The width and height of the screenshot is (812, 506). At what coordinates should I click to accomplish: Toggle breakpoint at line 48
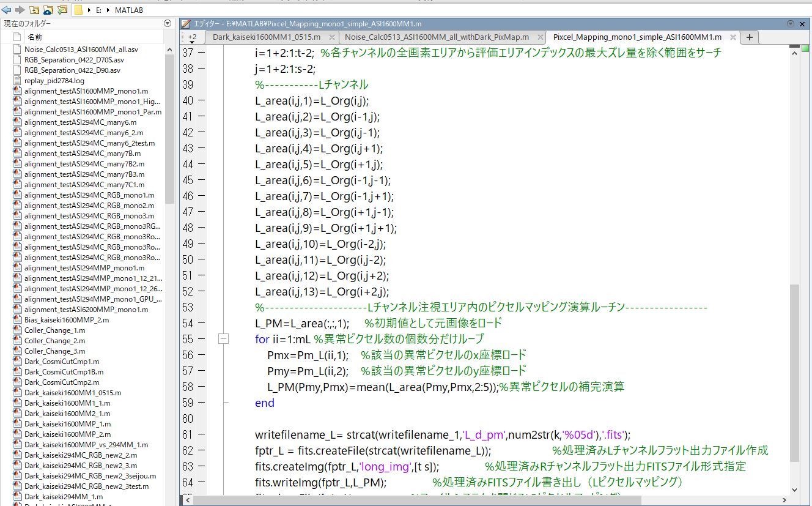pyautogui.click(x=202, y=228)
